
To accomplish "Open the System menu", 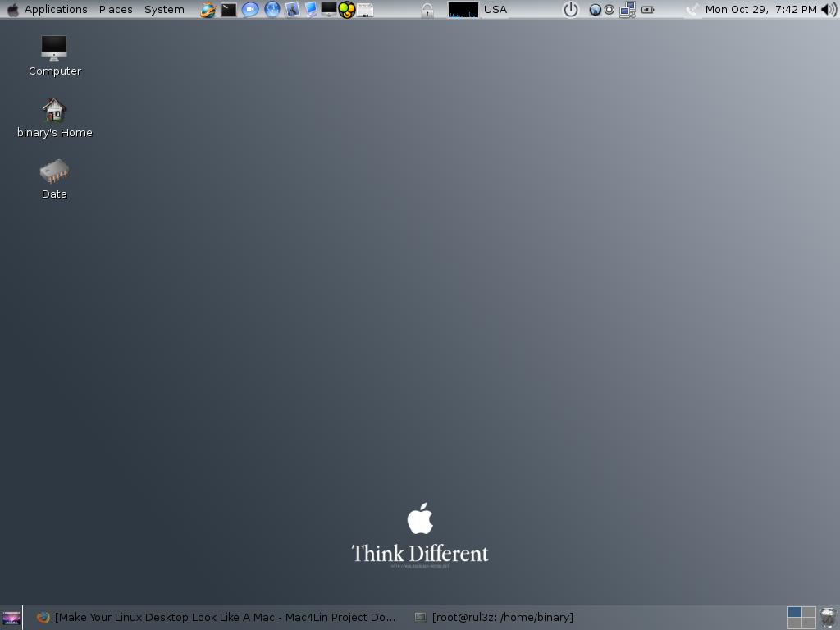I will pos(164,10).
